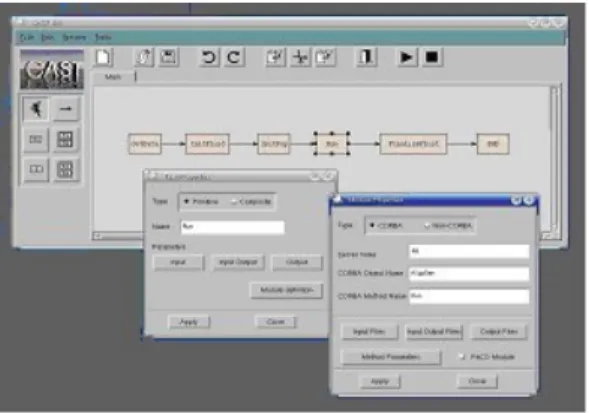This screenshot has height=413, width=589.
Task: Choose CORBA radio in Module Properties
Action: [x=385, y=226]
